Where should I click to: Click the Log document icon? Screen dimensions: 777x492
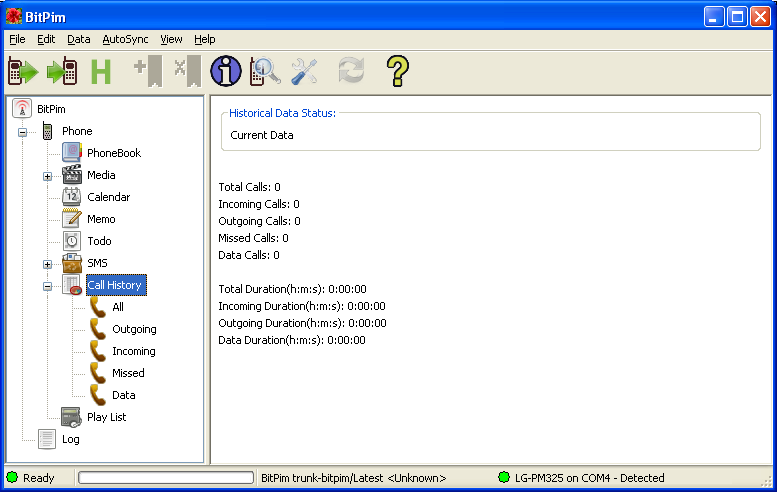(x=47, y=439)
